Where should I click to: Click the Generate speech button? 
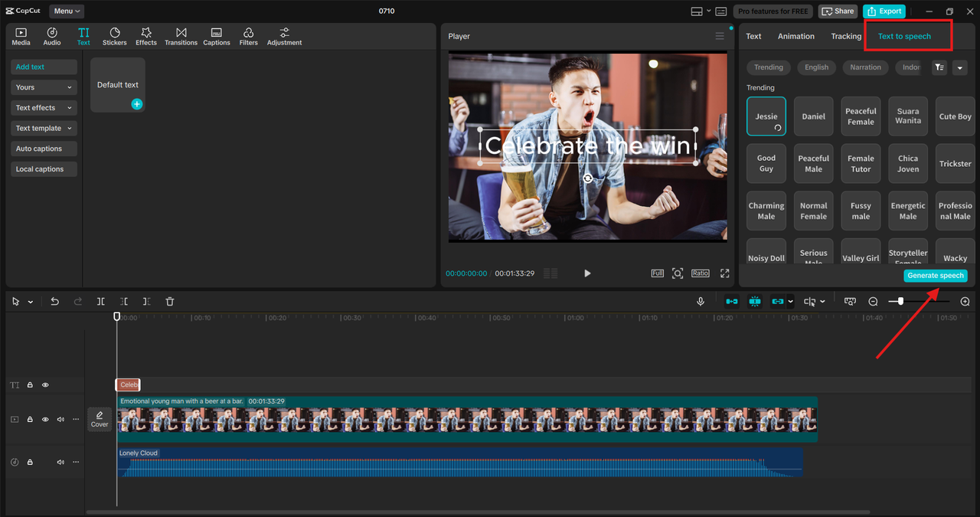(935, 276)
